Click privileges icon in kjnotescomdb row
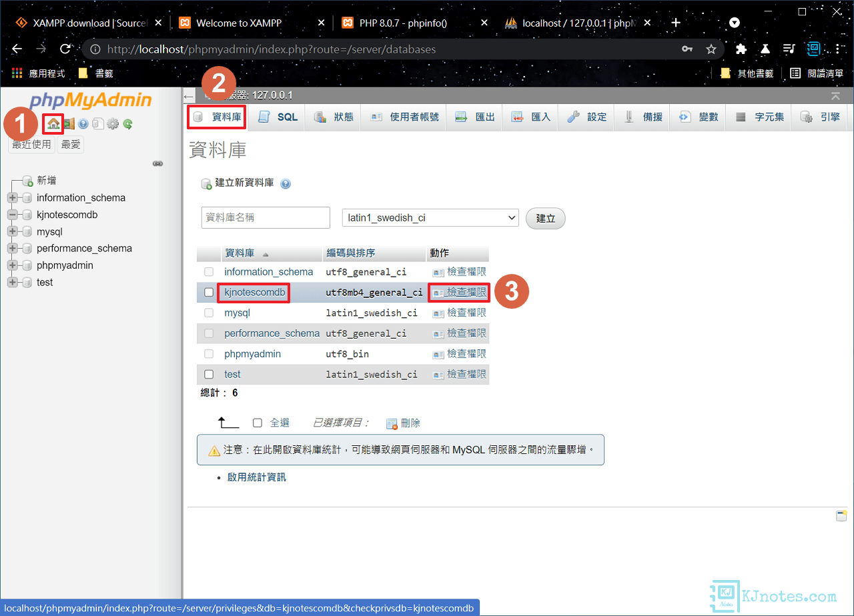Screen dimensions: 854x616 pyautogui.click(x=438, y=292)
